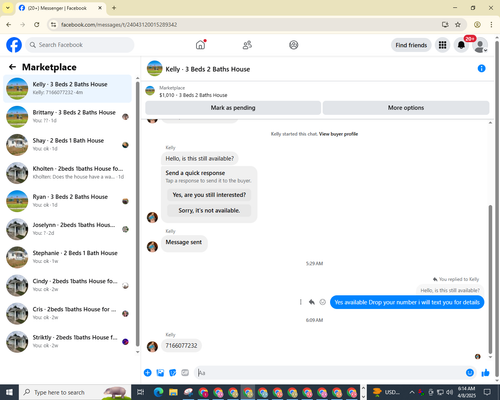
Task: Click taskbar 'Type here to search' box
Action: pos(75,392)
